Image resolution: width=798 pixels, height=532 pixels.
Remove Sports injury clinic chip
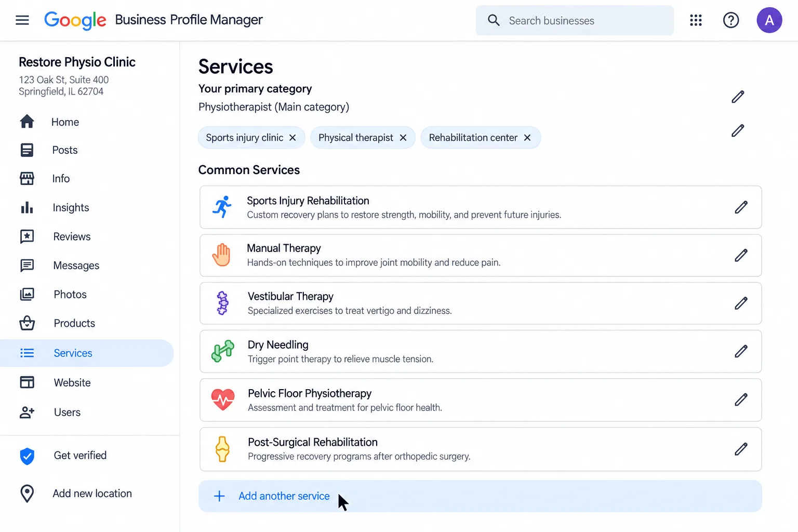click(x=292, y=138)
